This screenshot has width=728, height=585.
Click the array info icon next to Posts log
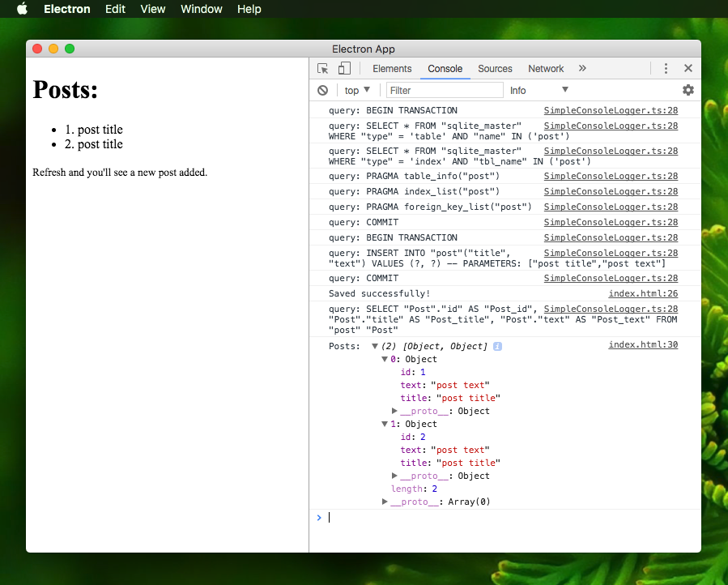[497, 346]
